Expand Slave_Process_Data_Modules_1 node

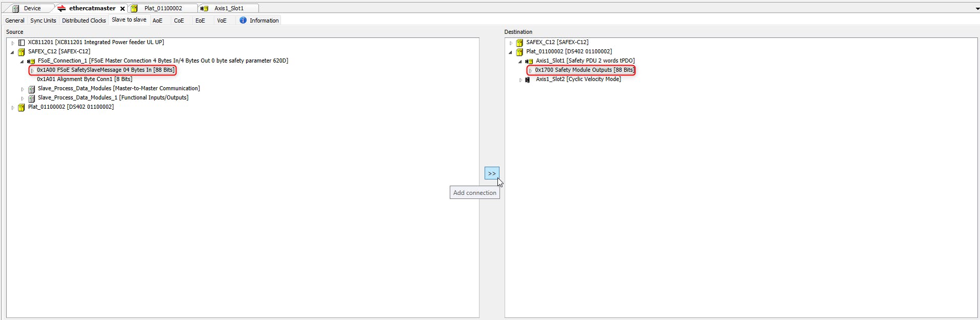point(23,98)
